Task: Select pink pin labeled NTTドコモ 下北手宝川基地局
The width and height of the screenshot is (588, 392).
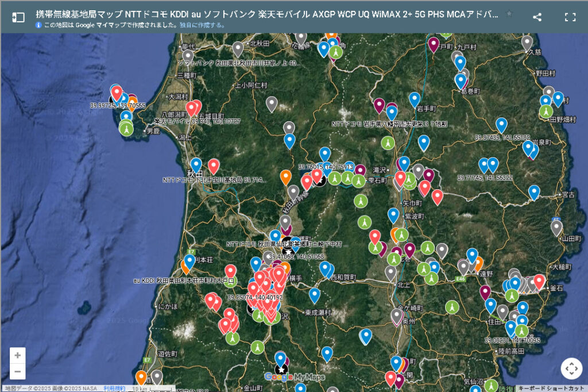Action: tap(214, 166)
